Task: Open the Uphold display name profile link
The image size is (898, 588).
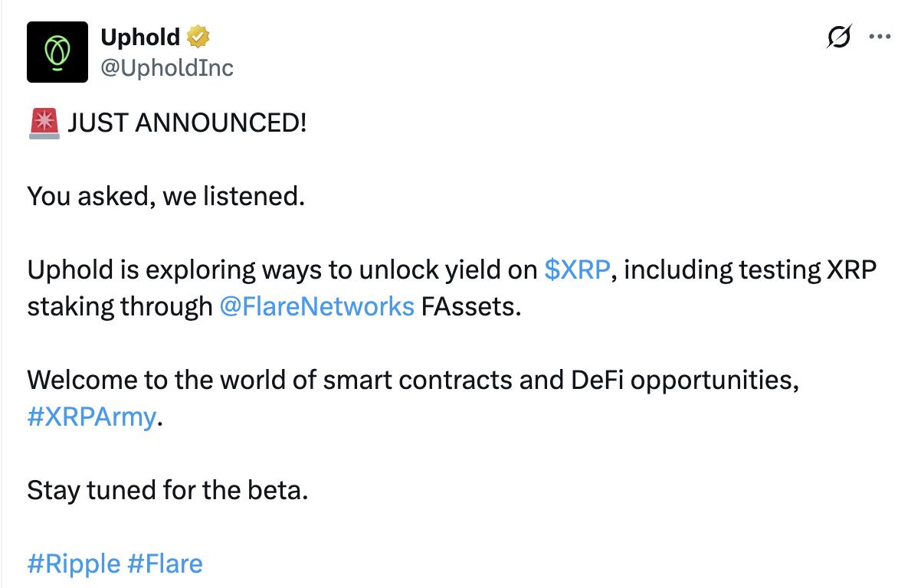Action: 140,36
